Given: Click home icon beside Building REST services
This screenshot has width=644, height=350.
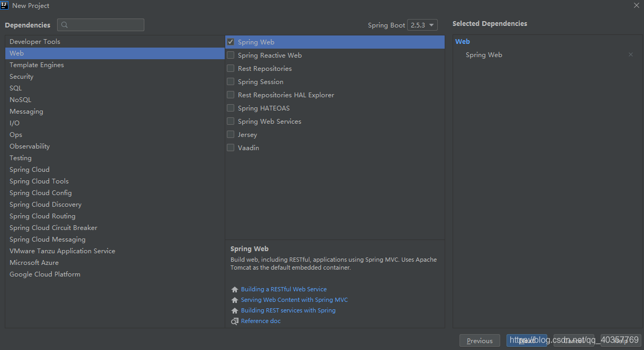Looking at the screenshot, I should [x=235, y=310].
